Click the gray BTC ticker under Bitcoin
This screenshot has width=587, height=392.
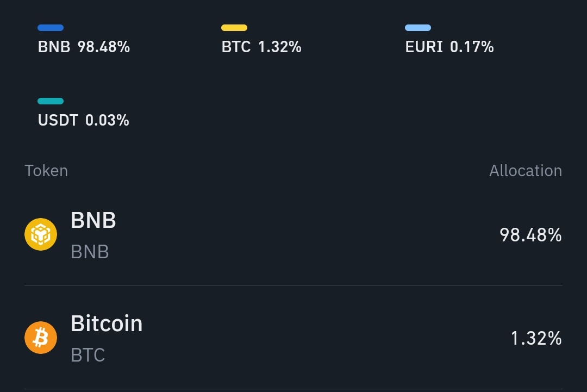(88, 355)
